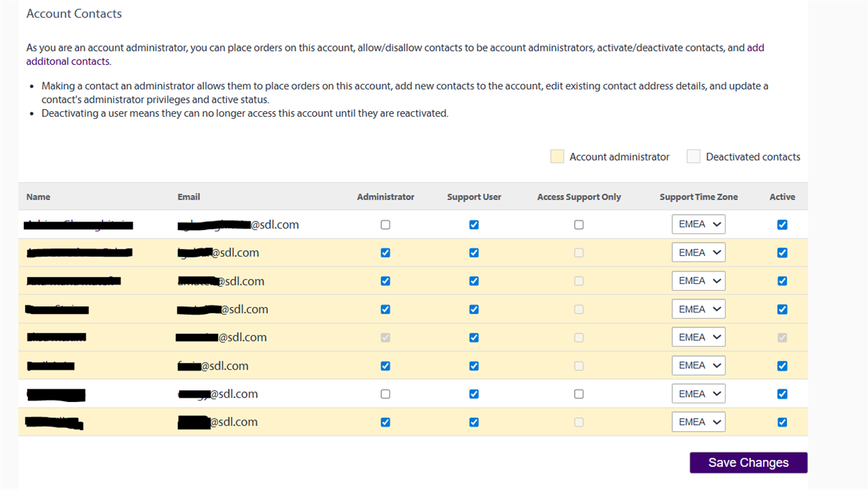Click the Account administrator legend color swatch

(557, 157)
